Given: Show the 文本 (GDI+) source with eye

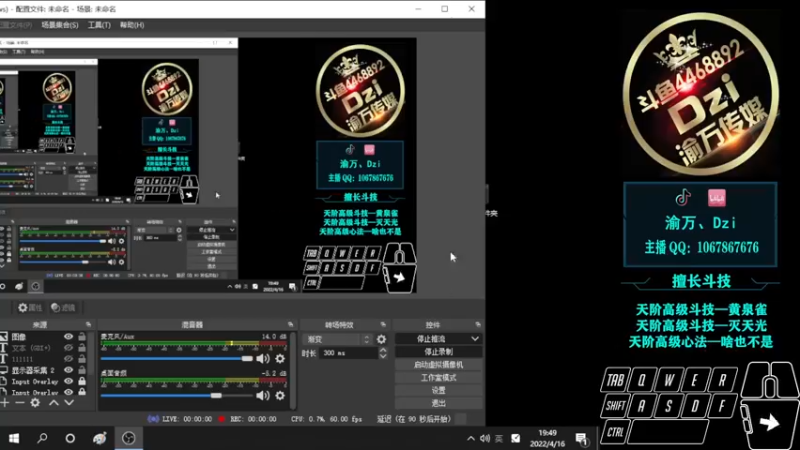Looking at the screenshot, I should pyautogui.click(x=68, y=348).
